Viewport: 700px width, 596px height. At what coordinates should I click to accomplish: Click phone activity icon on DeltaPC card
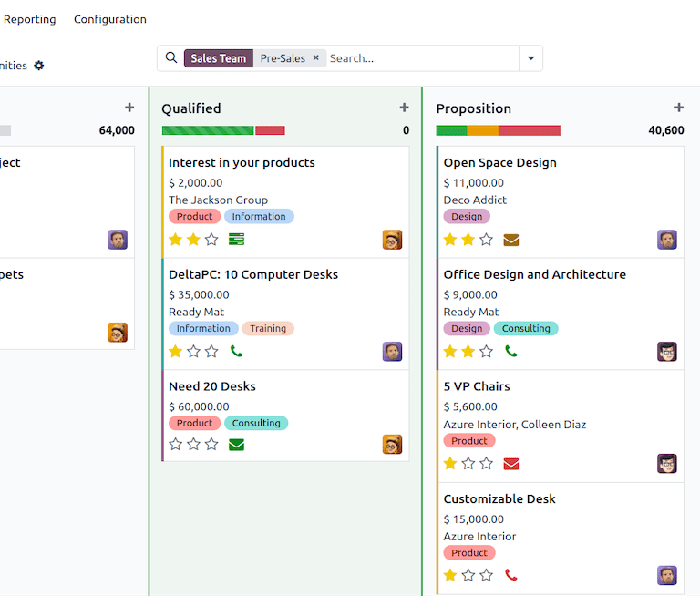click(236, 351)
